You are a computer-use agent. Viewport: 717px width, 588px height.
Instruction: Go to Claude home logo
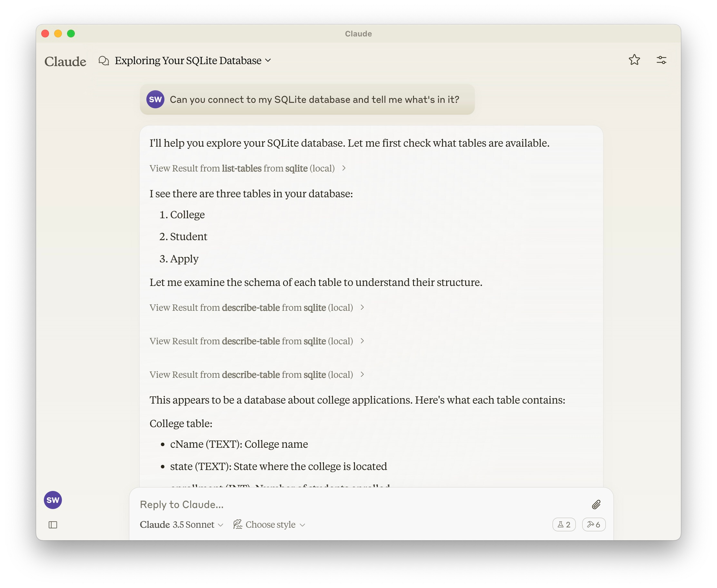65,61
